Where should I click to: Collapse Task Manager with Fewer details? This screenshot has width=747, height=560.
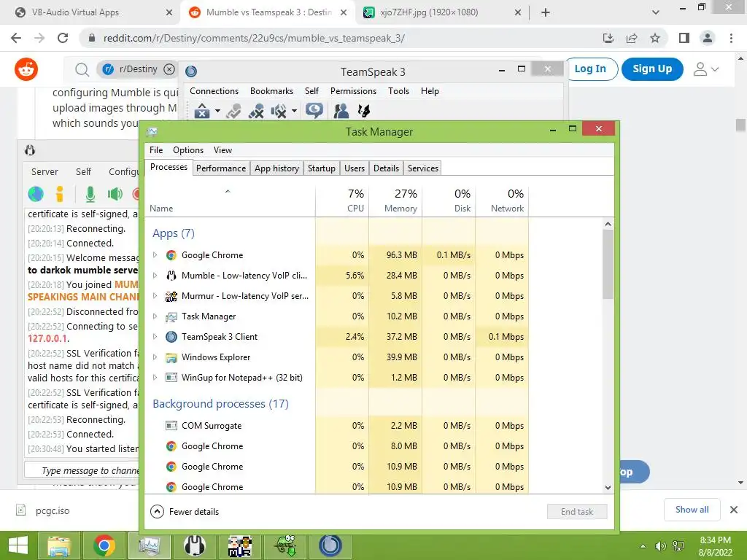185,512
